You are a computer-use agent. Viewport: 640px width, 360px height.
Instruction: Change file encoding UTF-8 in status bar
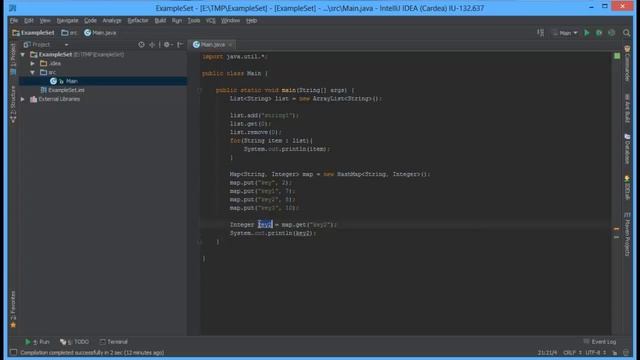(596, 352)
